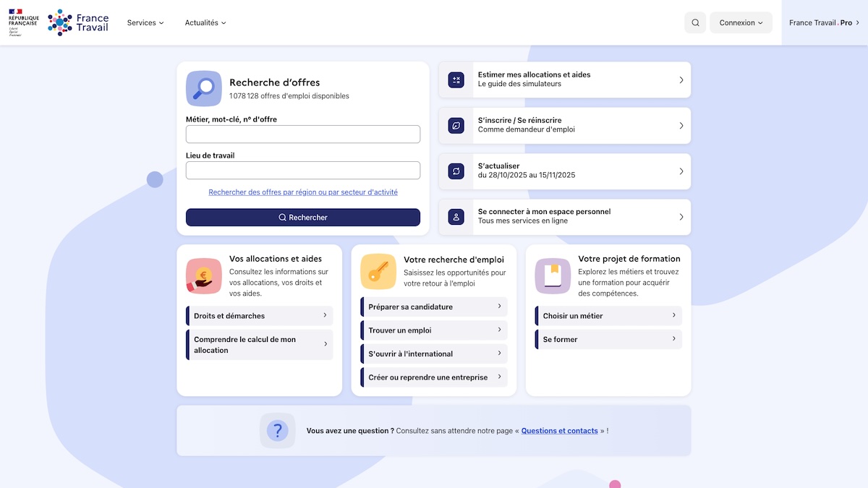The width and height of the screenshot is (868, 488).
Task: Click the personal space user icon
Action: pos(456,217)
